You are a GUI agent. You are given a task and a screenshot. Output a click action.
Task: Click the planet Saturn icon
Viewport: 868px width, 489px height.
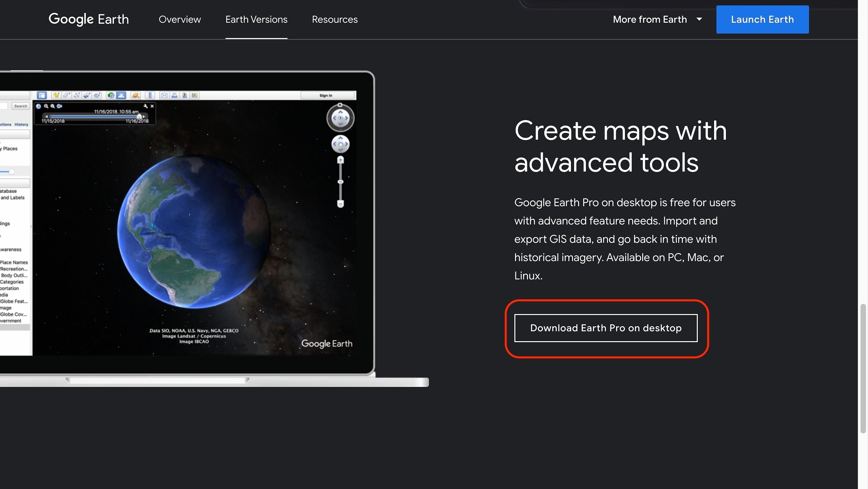(136, 95)
